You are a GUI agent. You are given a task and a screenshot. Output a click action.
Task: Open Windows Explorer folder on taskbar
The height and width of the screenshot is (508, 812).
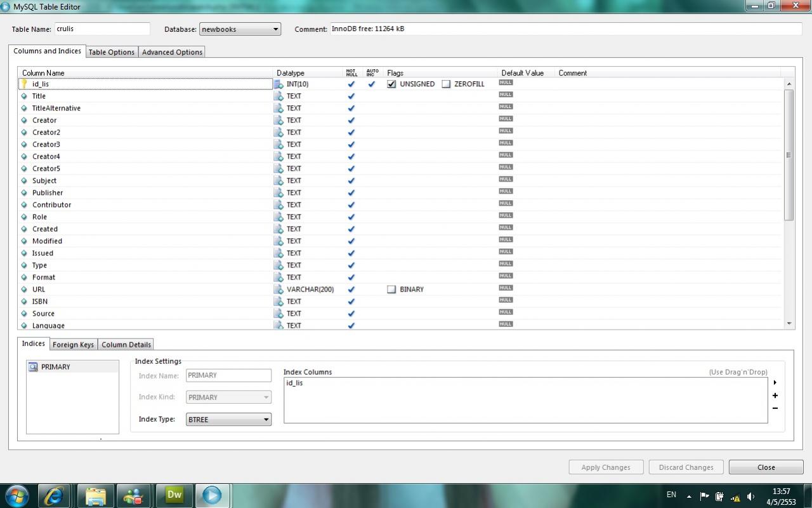[x=95, y=495]
